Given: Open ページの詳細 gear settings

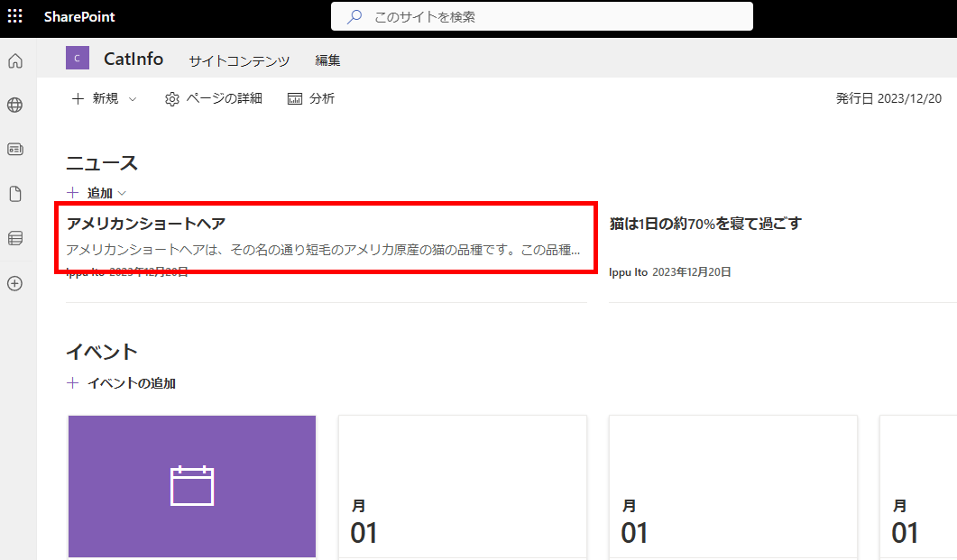Looking at the screenshot, I should (x=214, y=99).
